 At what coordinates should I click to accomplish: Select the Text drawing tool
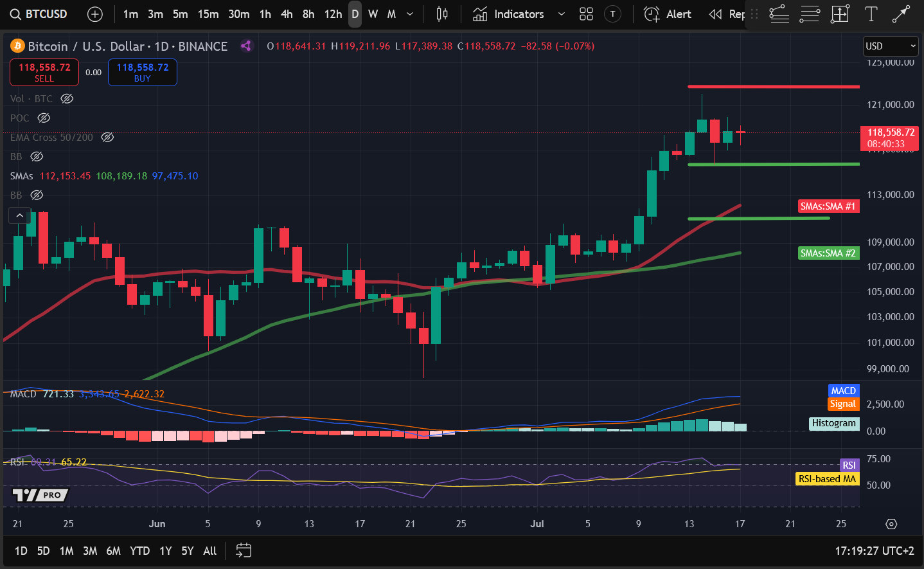coord(871,14)
